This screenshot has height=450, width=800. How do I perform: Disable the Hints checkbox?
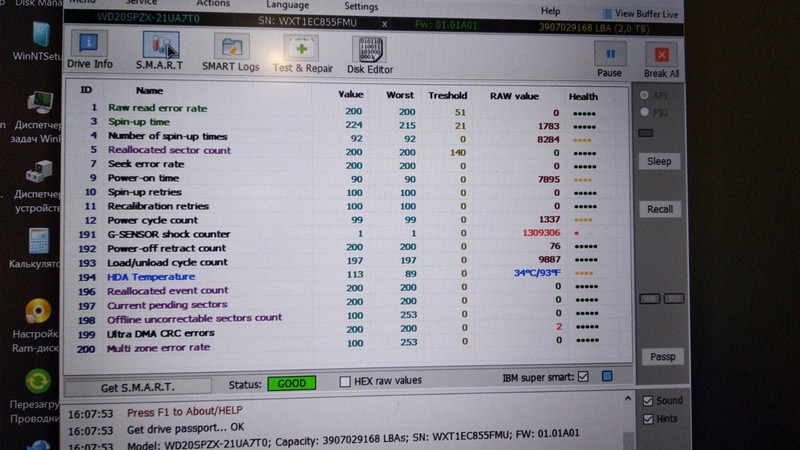[x=648, y=420]
